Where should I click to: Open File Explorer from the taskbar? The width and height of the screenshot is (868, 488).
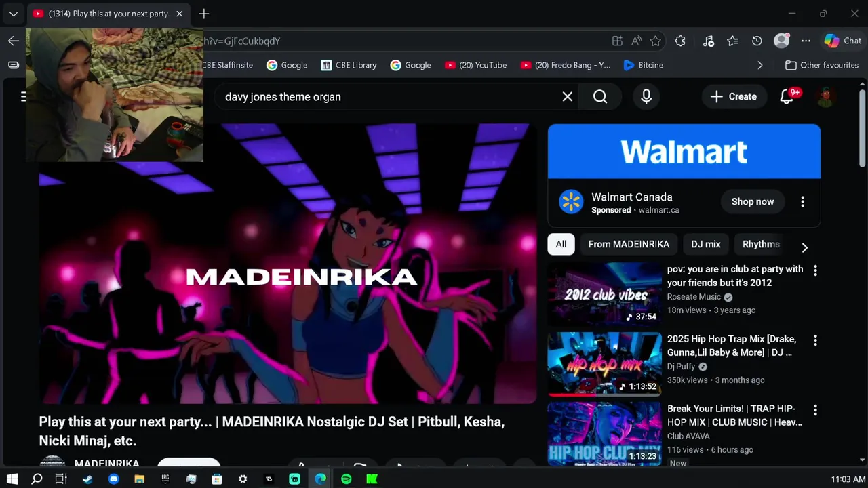coord(139,479)
